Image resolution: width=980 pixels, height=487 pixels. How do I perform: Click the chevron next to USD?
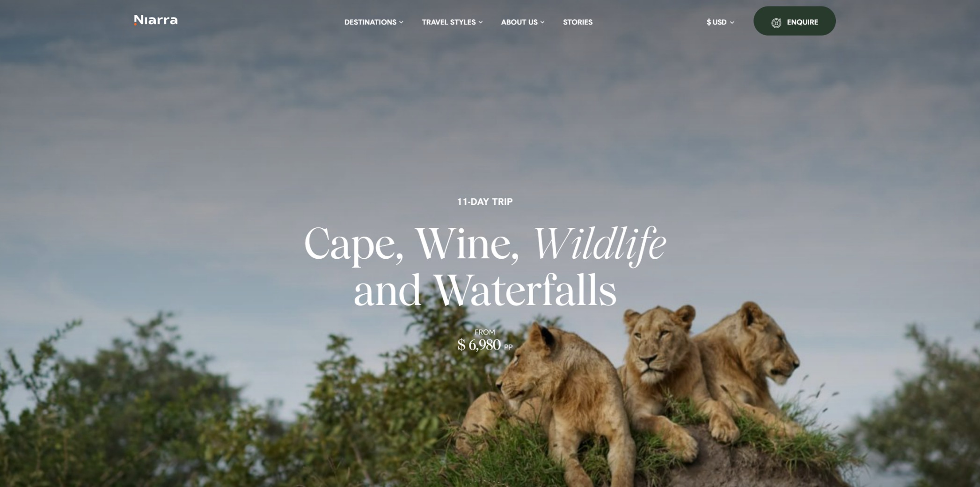coord(732,22)
